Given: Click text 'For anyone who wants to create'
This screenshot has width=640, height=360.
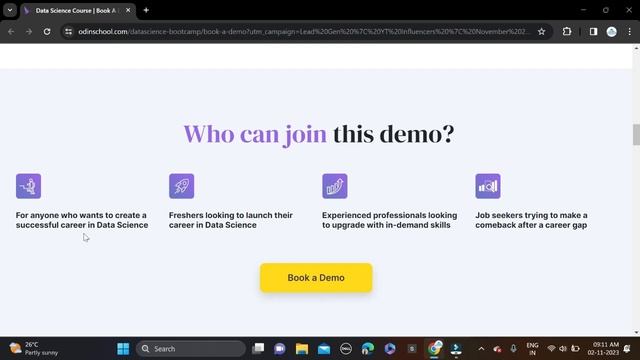Looking at the screenshot, I should tap(82, 220).
